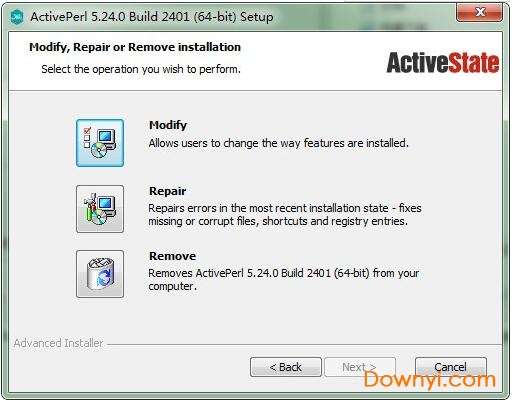The image size is (512, 403).
Task: Click the ActivePerl 5.24.0 Build 2401 title text
Action: tap(152, 17)
